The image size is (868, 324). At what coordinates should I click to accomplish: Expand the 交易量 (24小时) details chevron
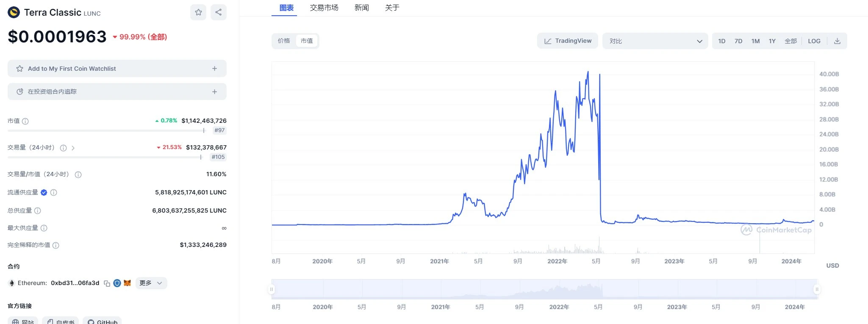[73, 148]
